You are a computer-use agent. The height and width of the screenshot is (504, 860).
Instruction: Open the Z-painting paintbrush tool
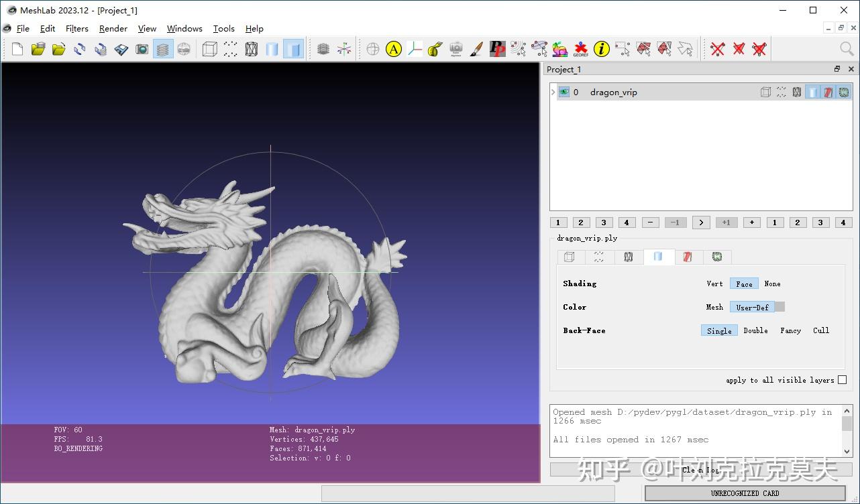(x=476, y=49)
